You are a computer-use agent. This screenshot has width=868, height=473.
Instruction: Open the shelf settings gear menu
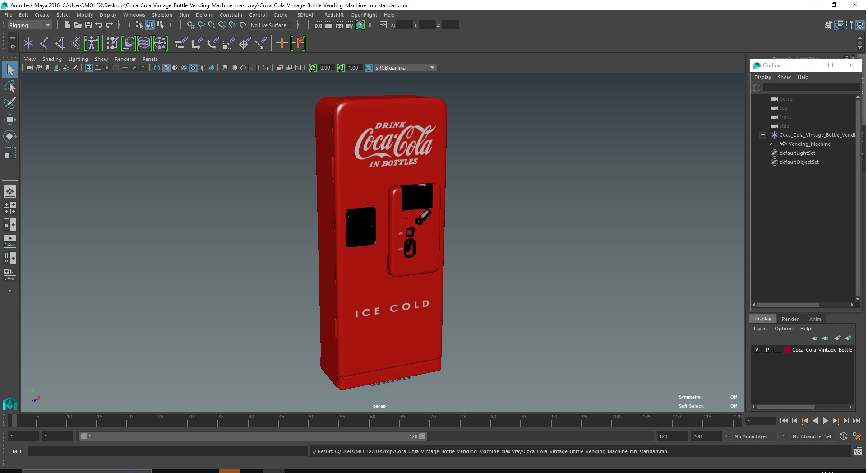click(x=13, y=46)
